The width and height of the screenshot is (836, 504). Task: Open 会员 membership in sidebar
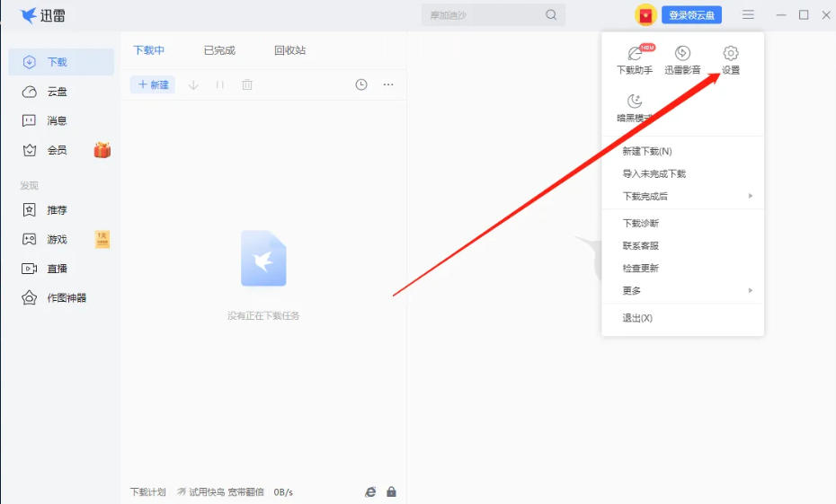point(45,150)
